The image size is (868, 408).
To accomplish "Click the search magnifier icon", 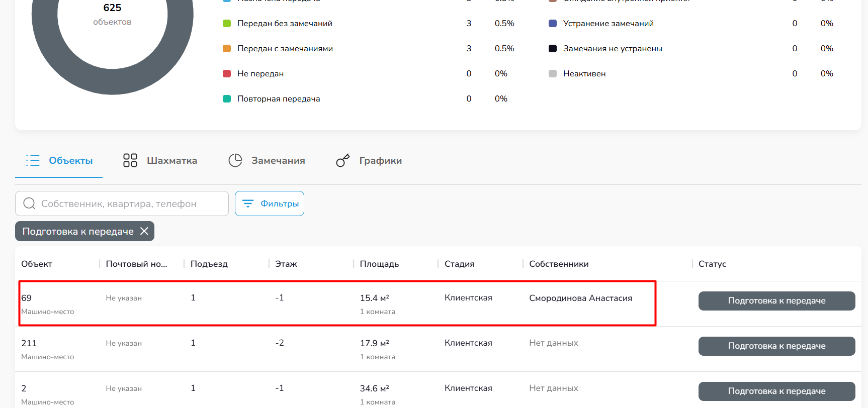I will [x=29, y=203].
